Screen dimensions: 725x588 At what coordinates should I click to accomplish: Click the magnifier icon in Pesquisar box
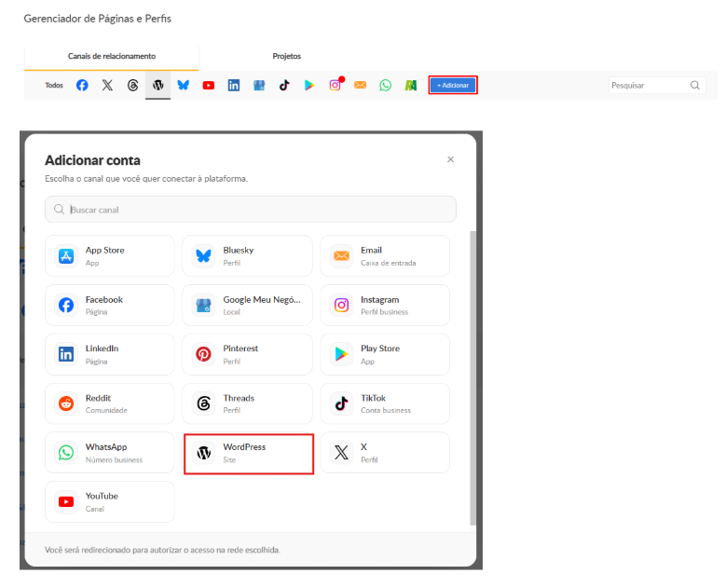(x=695, y=85)
